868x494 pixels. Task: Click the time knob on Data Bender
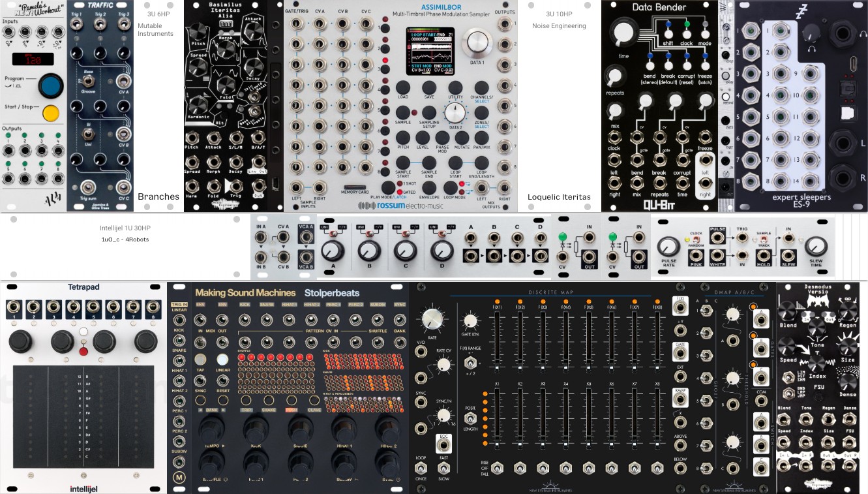coord(625,33)
